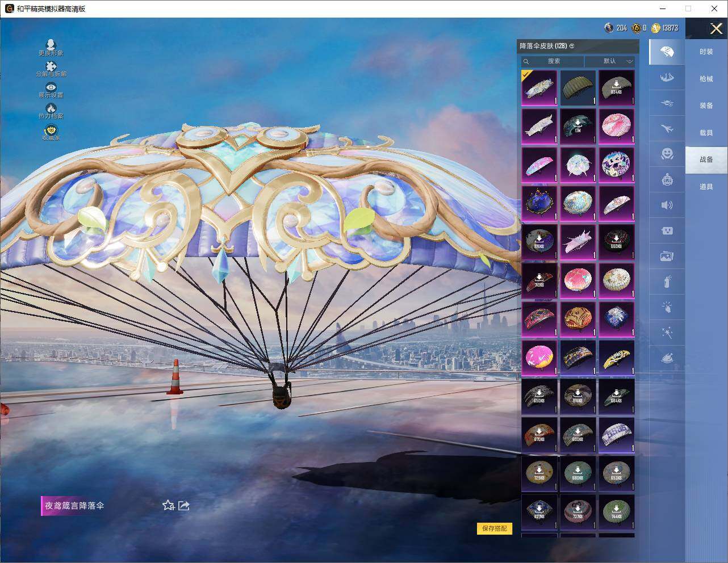Select the drone category icon
The height and width of the screenshot is (563, 728).
click(x=667, y=103)
